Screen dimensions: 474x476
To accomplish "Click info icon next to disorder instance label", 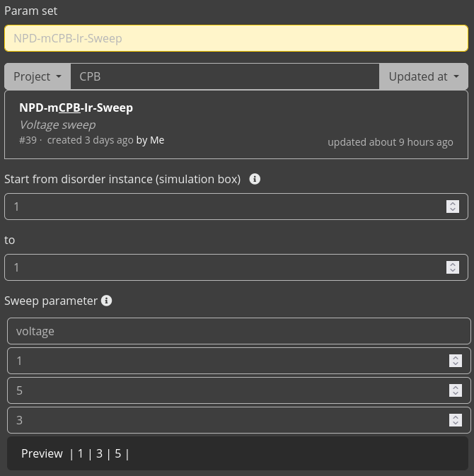I will 255,179.
